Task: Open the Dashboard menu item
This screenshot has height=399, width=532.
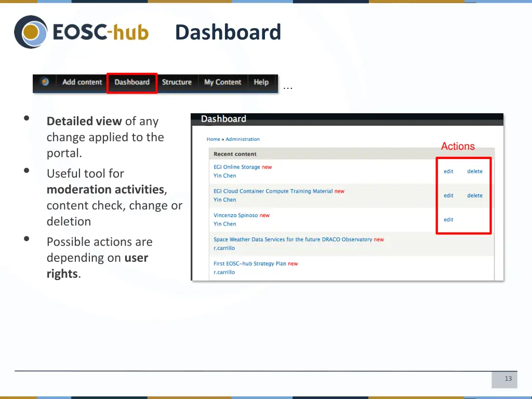Action: 132,82
